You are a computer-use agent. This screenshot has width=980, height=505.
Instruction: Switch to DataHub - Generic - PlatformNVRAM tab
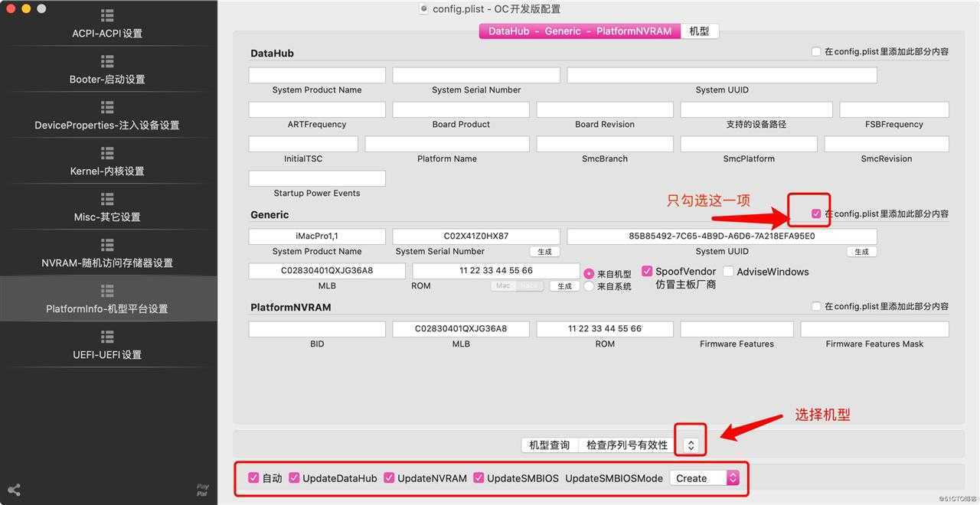point(580,31)
